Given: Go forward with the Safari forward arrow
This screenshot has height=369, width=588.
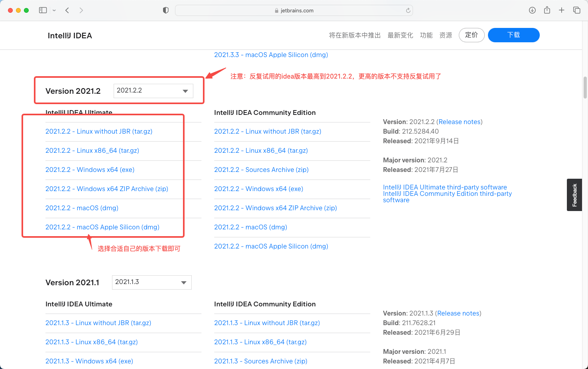Looking at the screenshot, I should (81, 10).
